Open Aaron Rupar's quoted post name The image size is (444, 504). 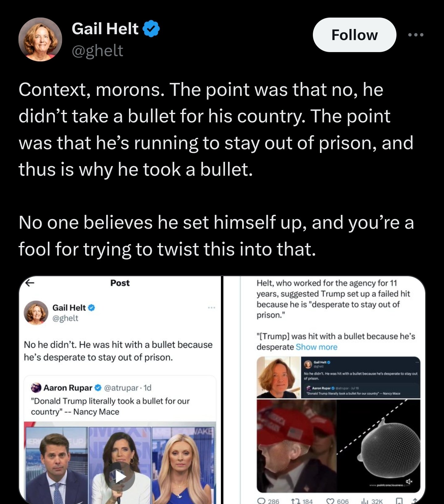point(68,387)
